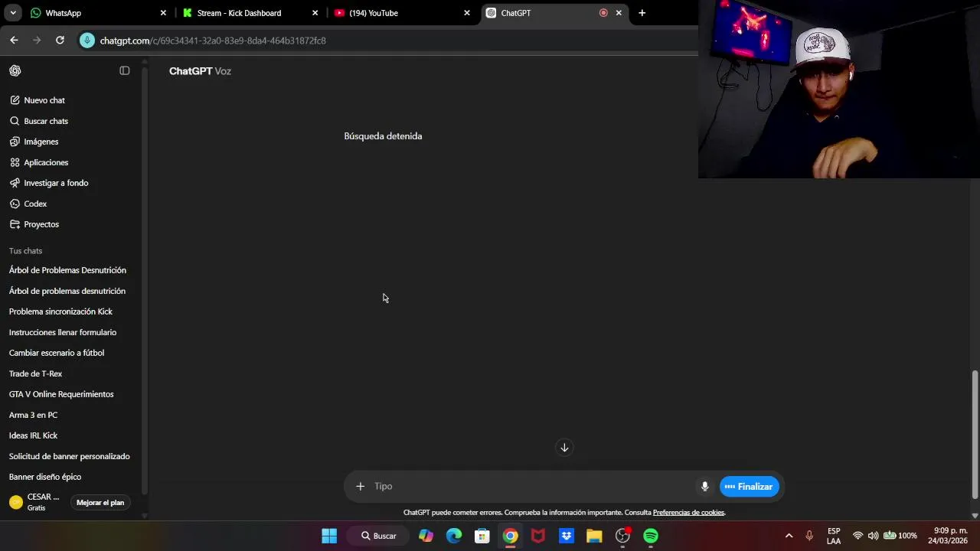This screenshot has width=980, height=551.
Task: Open Spotify from the taskbar
Action: click(651, 536)
